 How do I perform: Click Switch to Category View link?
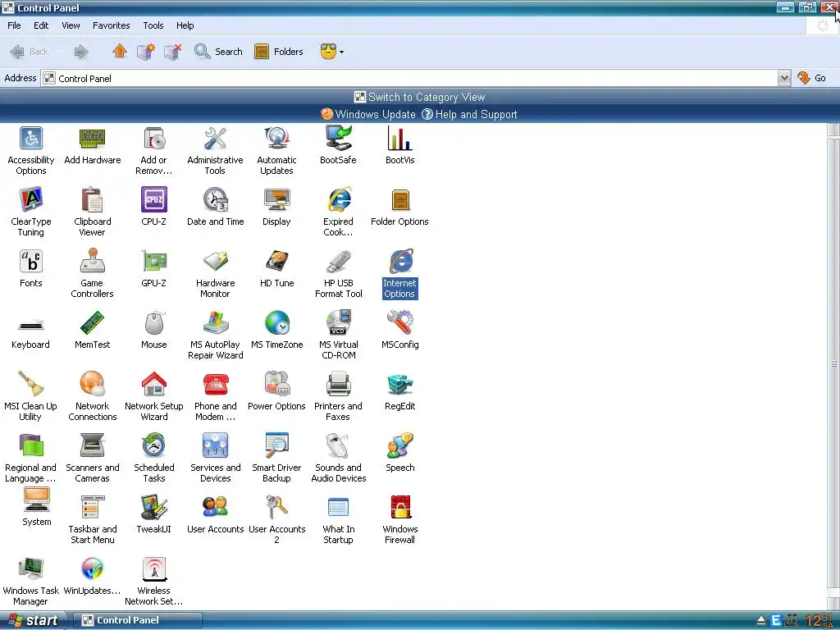[419, 97]
